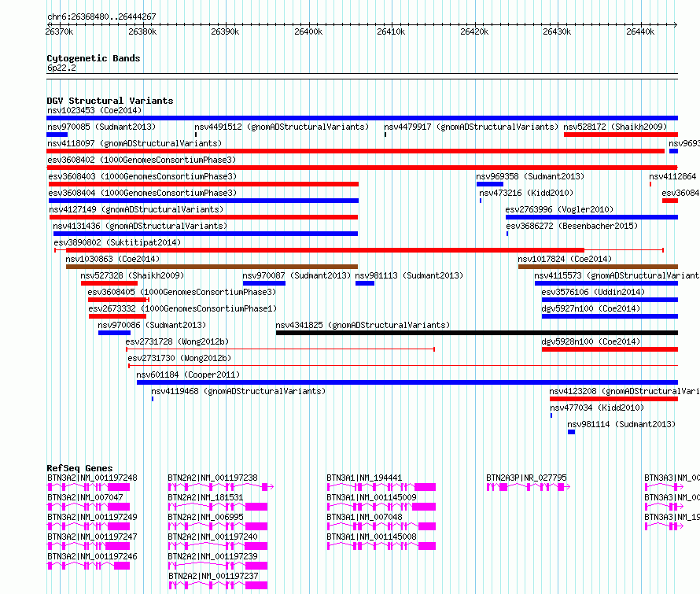Viewport: 700px width, 594px height.
Task: Click nsv473216 (Kidd2010) label
Action: click(x=526, y=193)
